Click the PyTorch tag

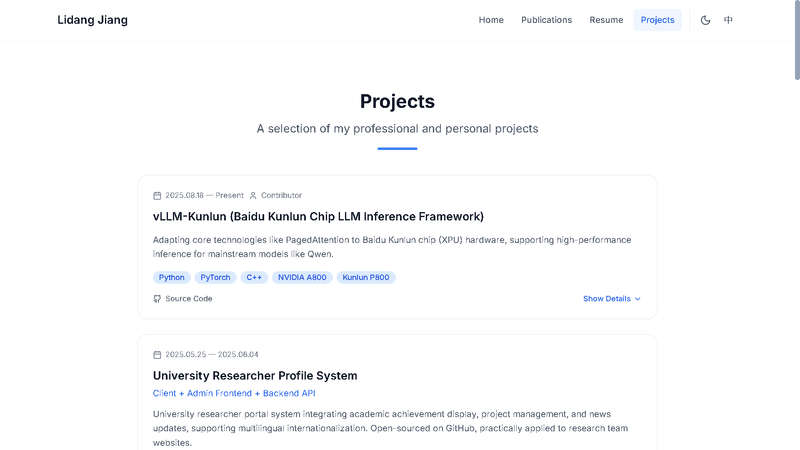pyautogui.click(x=215, y=277)
